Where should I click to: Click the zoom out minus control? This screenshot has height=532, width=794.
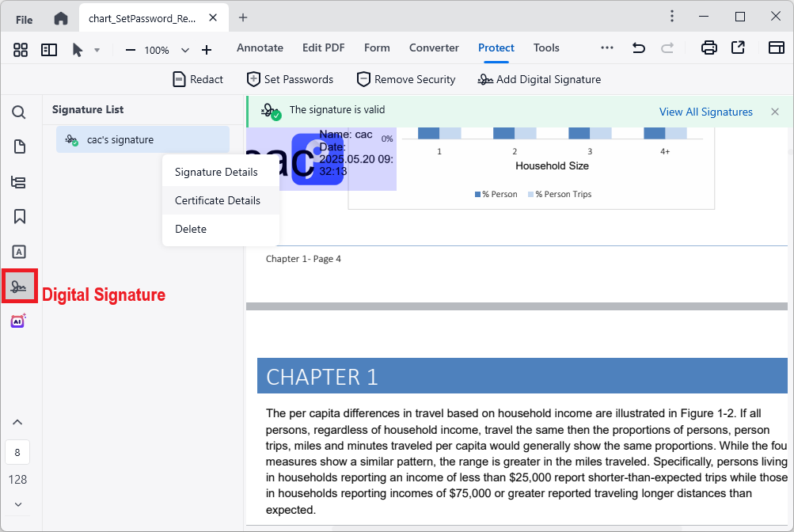(x=130, y=49)
